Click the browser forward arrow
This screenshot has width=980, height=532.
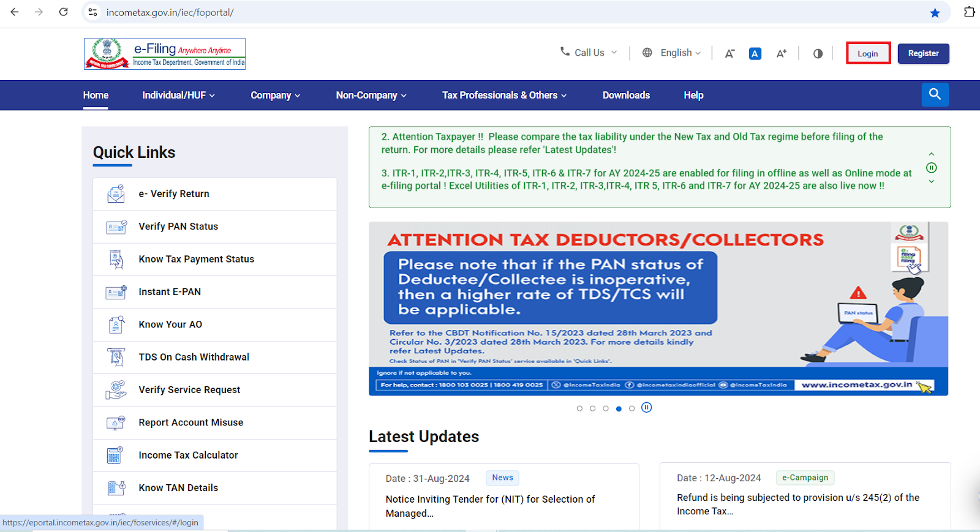tap(39, 12)
